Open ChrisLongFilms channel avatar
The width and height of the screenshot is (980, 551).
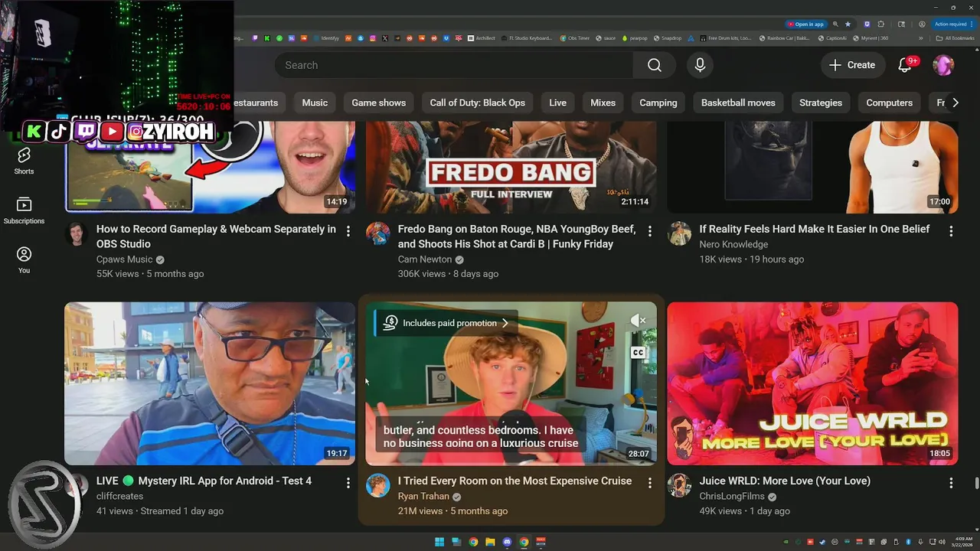(679, 485)
